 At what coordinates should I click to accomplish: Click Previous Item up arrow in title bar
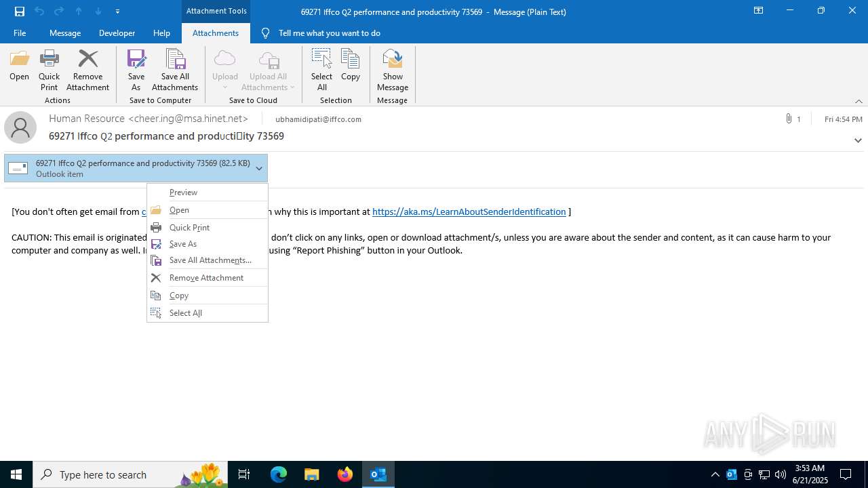[x=79, y=12]
